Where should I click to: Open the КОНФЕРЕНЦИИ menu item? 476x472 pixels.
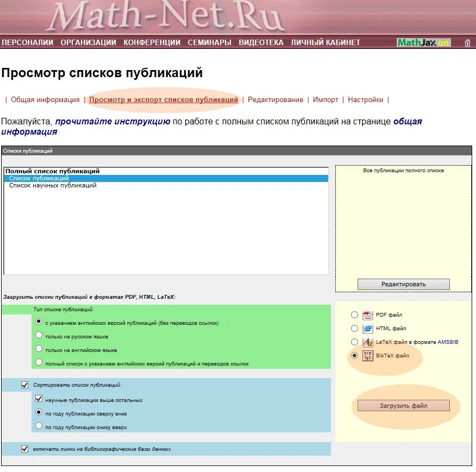tap(152, 42)
